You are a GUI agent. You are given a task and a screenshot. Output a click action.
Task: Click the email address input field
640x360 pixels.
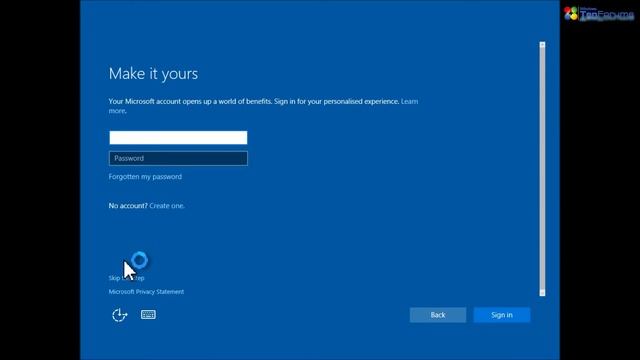click(178, 138)
